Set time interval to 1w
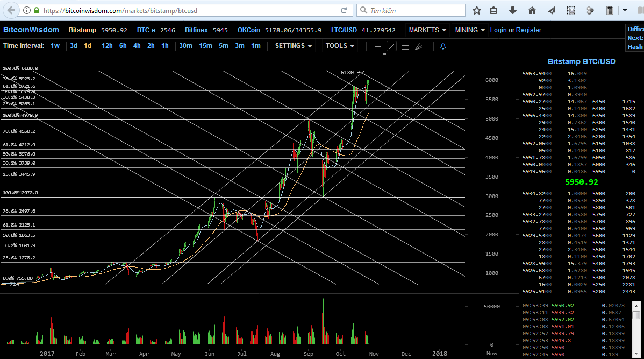Image resolution: width=644 pixels, height=359 pixels. click(x=55, y=46)
